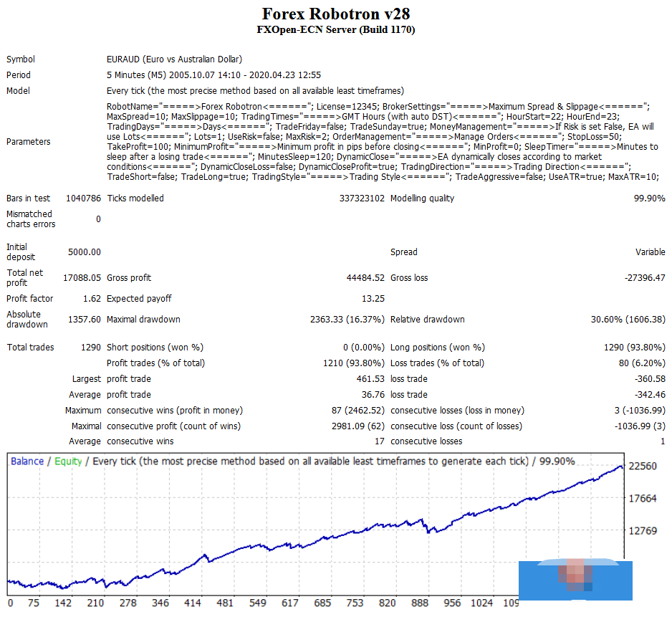
Task: Click the FXOpen-ECN Server build subtitle
Action: point(335,30)
